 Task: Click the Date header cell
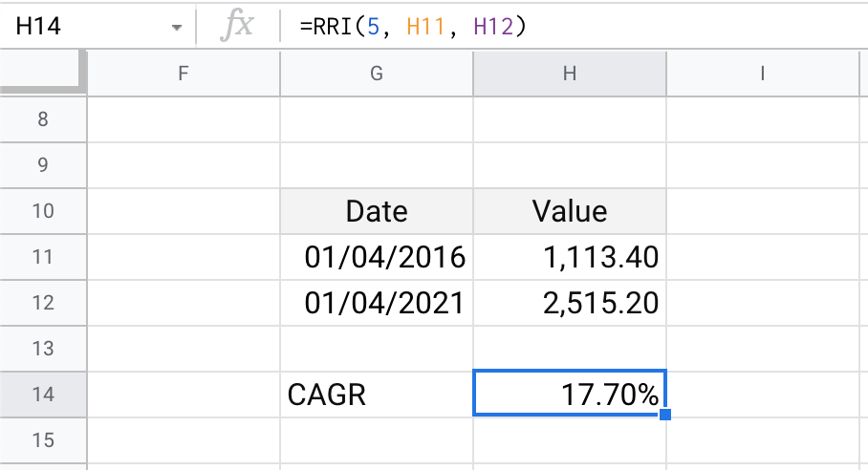377,211
